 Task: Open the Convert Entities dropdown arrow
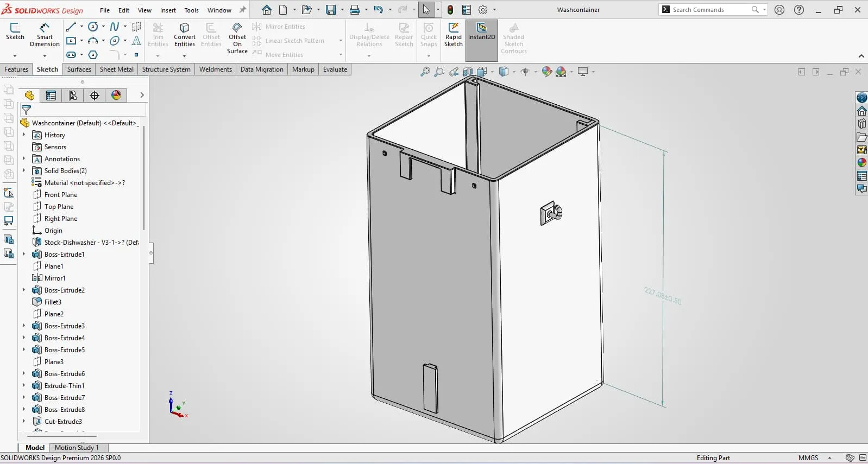pyautogui.click(x=184, y=56)
